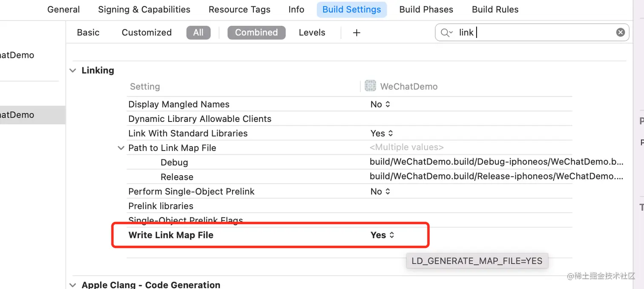Open the Build Rules tab
Screen dimensions: 644x289
click(x=495, y=9)
